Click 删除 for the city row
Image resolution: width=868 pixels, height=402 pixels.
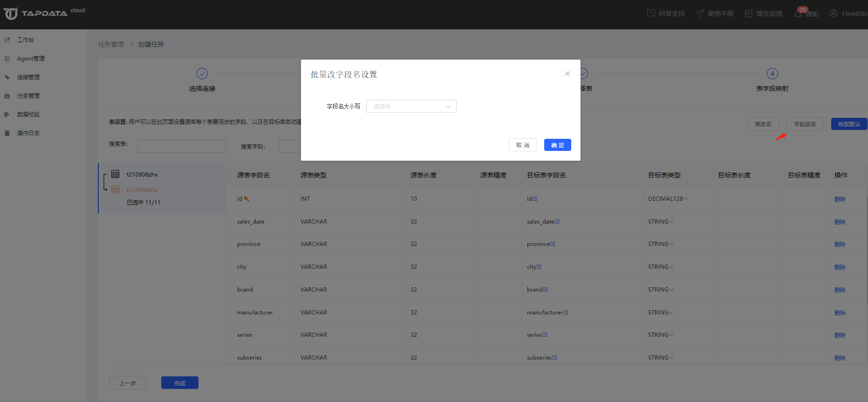(840, 267)
